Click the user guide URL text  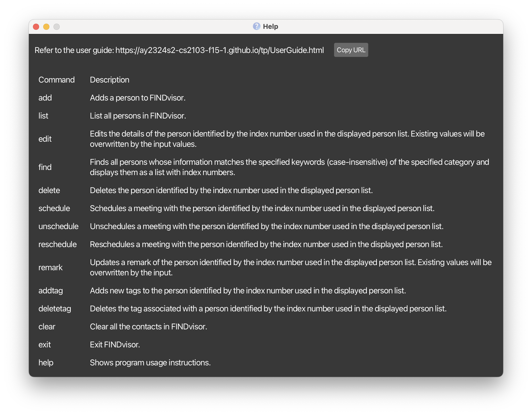click(219, 50)
